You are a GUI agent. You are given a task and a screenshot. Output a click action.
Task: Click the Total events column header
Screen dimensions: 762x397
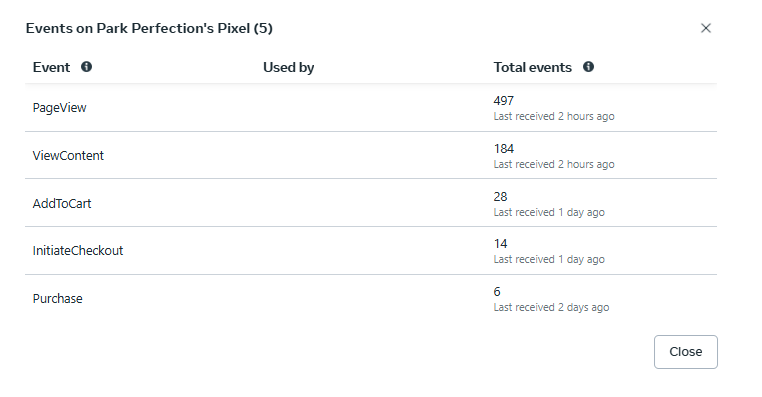533,67
